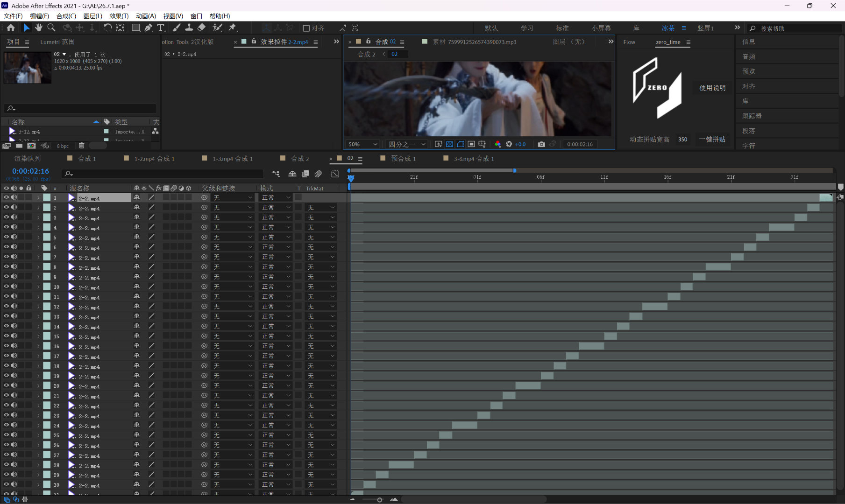The height and width of the screenshot is (504, 845).
Task: Open the 效果(T) menu
Action: point(119,16)
